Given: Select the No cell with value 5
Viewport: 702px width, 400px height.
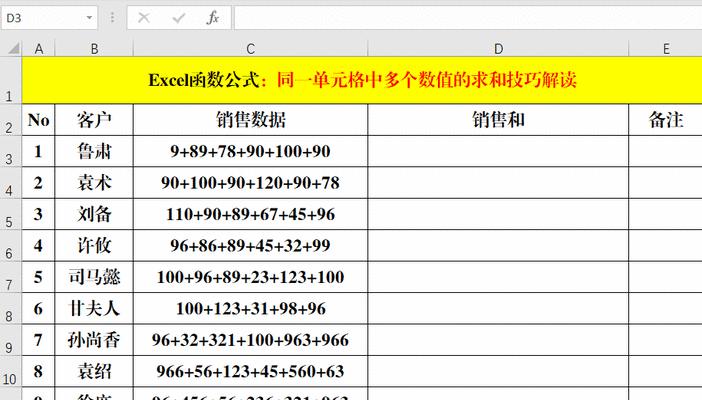Looking at the screenshot, I should pyautogui.click(x=39, y=277).
